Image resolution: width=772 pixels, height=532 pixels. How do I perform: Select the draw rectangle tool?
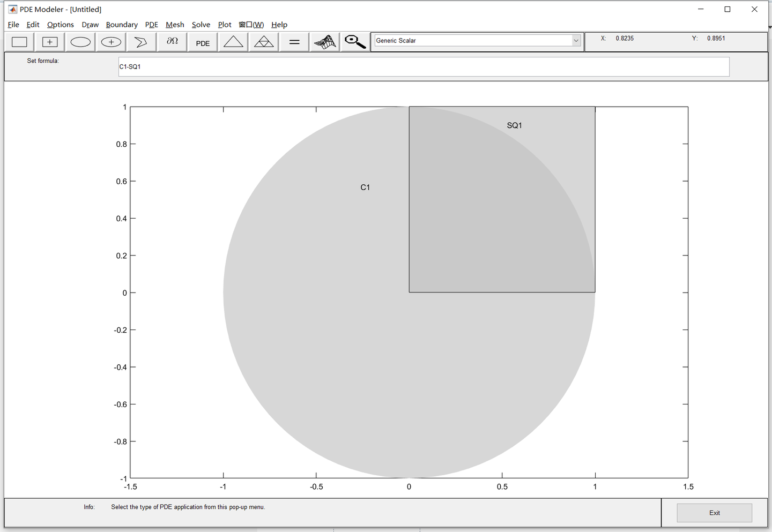pos(20,42)
